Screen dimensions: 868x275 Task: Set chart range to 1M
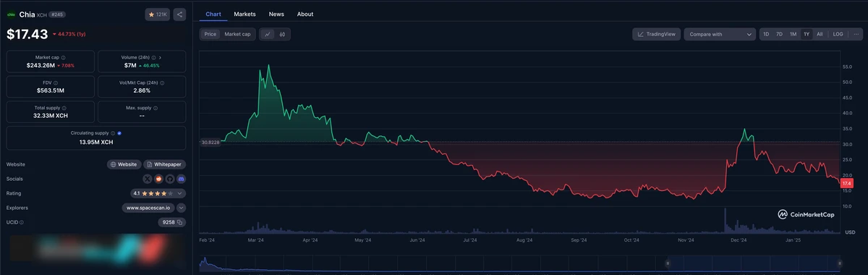point(793,34)
